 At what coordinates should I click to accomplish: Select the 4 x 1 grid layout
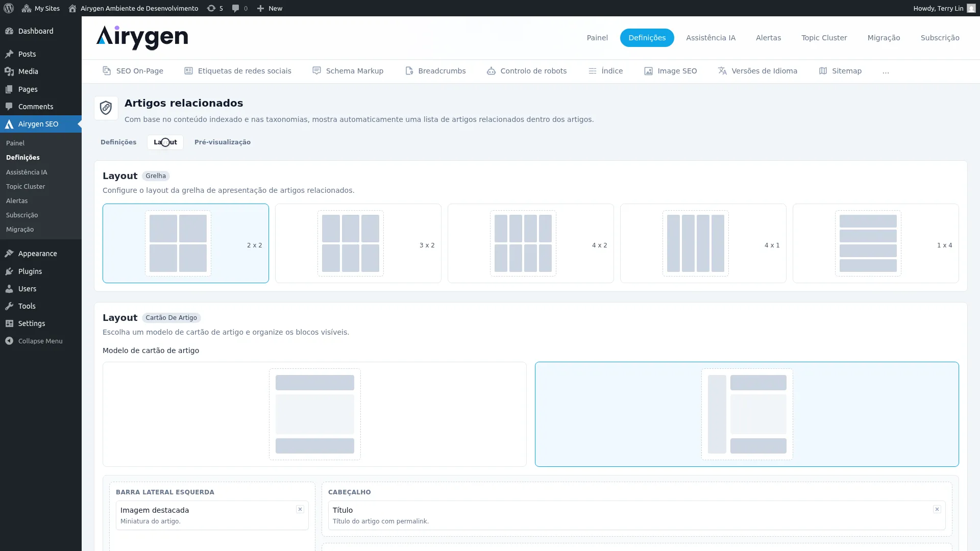[x=703, y=243]
